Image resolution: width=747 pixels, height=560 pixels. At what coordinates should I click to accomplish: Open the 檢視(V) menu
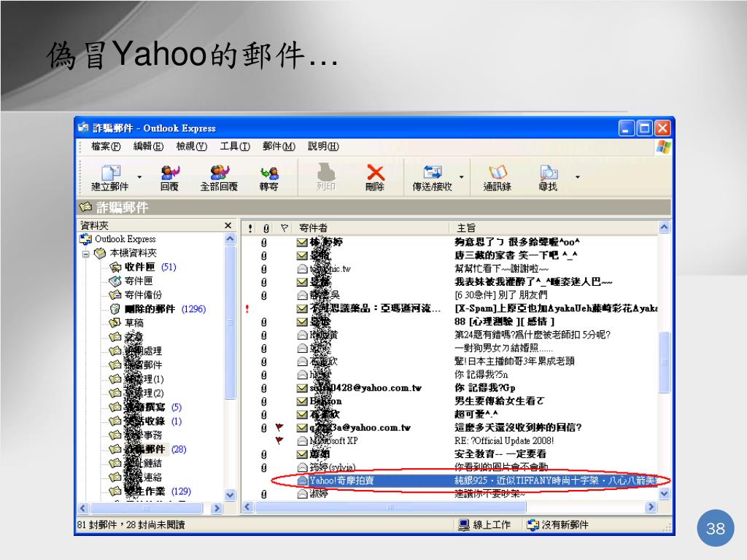pyautogui.click(x=192, y=146)
